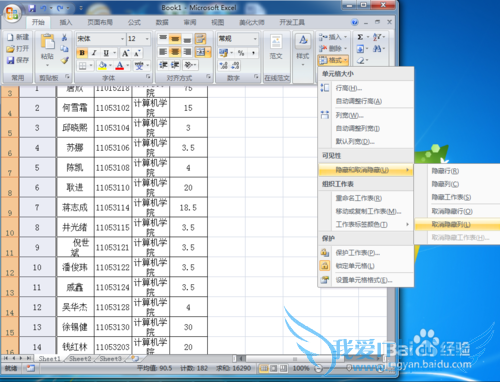The height and width of the screenshot is (382, 500).
Task: Toggle italic formatting
Action: [x=94, y=53]
